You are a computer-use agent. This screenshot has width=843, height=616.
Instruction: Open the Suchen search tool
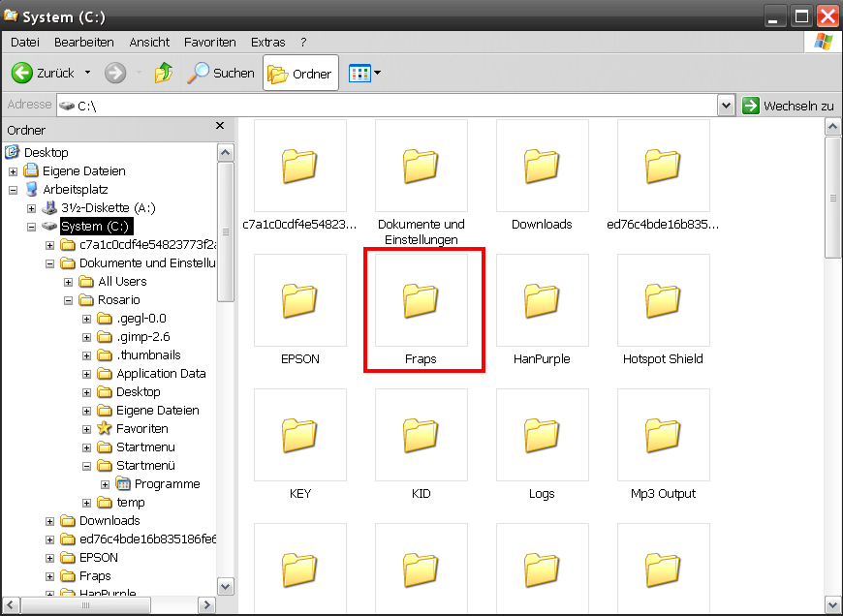pos(221,73)
